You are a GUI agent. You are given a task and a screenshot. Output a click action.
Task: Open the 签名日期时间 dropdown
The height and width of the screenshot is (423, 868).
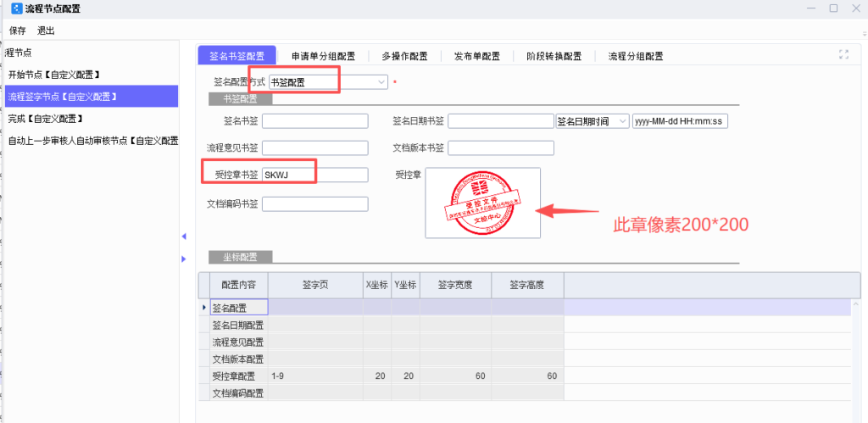coord(622,121)
